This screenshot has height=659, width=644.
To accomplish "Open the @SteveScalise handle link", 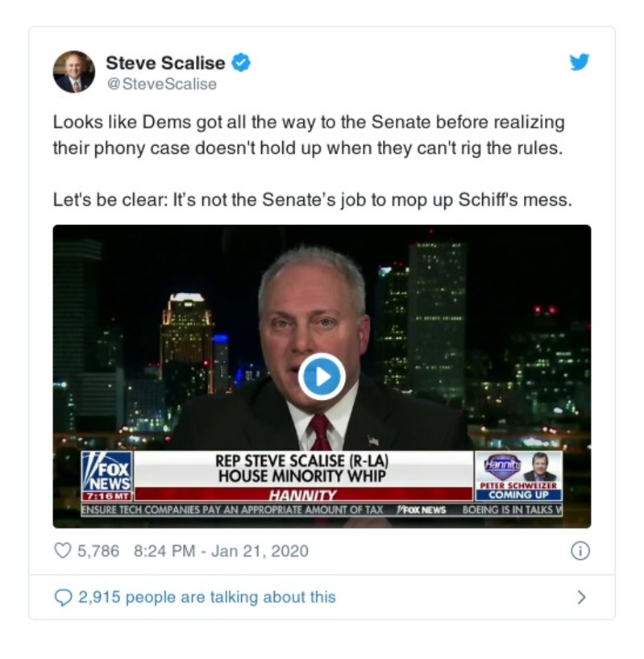I will [x=162, y=84].
